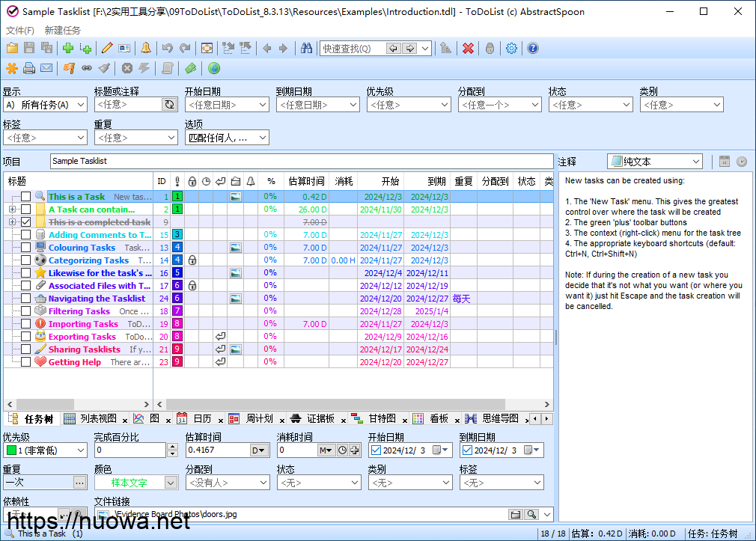
Task: Click the green plus new task button
Action: pos(68,49)
